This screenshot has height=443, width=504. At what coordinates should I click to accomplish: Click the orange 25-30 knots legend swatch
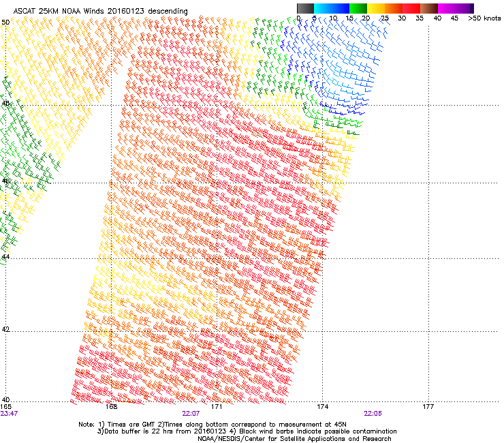click(394, 8)
